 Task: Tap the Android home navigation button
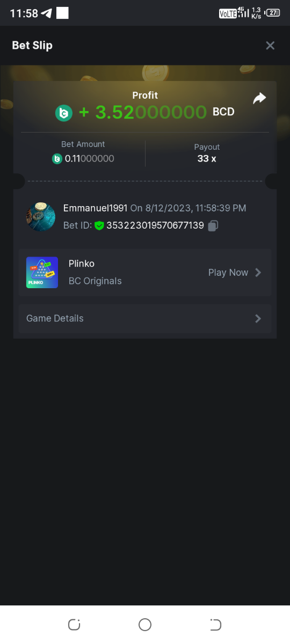145,625
